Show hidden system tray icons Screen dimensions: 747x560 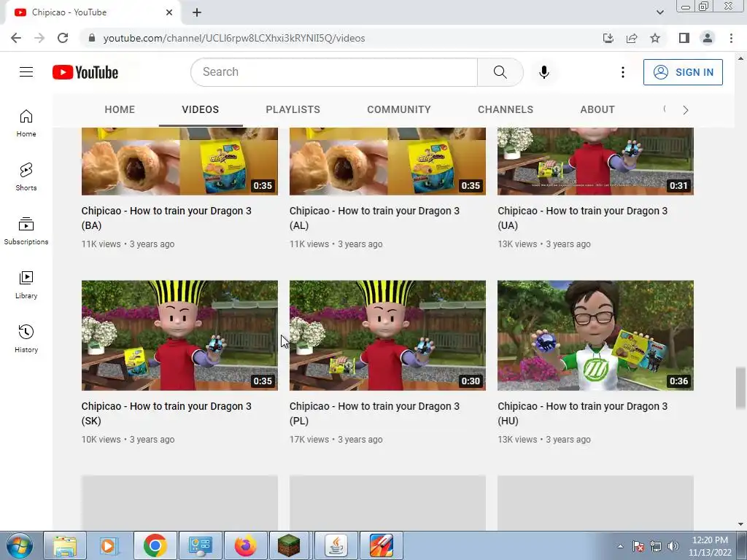620,546
